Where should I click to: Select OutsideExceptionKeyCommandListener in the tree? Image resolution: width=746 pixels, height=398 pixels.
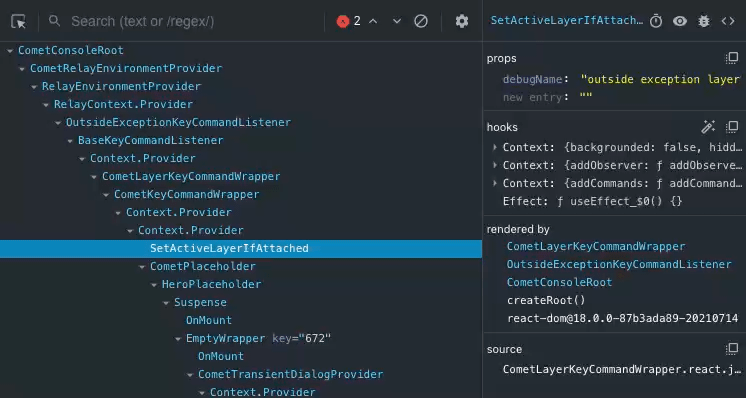coord(178,122)
